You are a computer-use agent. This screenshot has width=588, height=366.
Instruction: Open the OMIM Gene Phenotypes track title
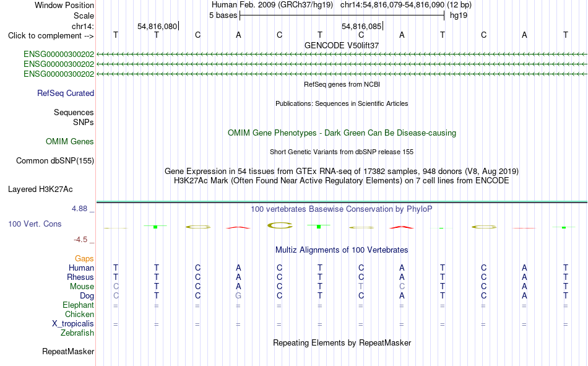[x=342, y=133]
